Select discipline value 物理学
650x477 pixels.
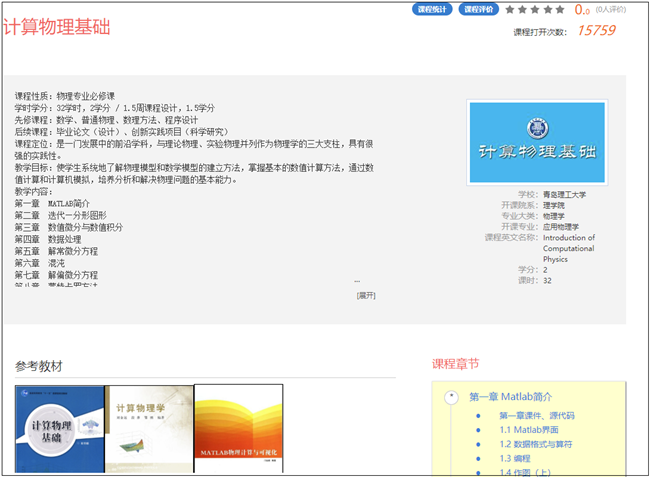click(x=553, y=216)
